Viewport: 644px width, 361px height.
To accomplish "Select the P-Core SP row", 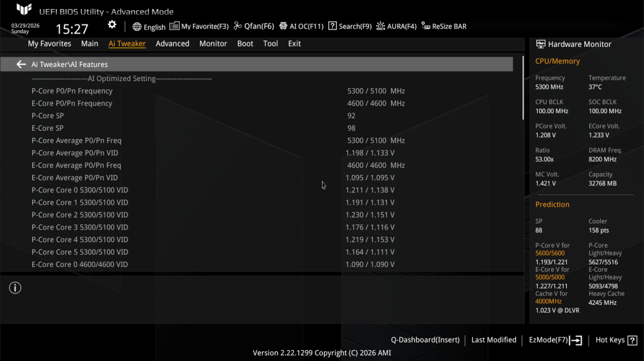I will [257, 116].
